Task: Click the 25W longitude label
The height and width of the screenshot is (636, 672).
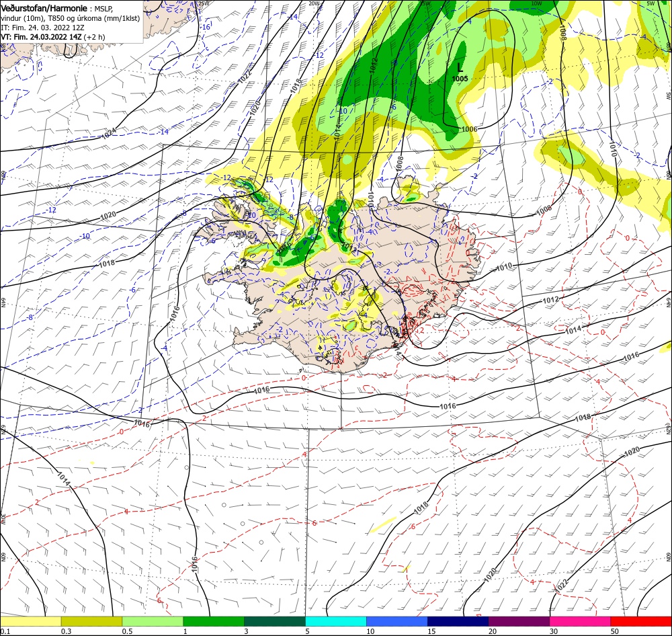Action: tap(204, 3)
